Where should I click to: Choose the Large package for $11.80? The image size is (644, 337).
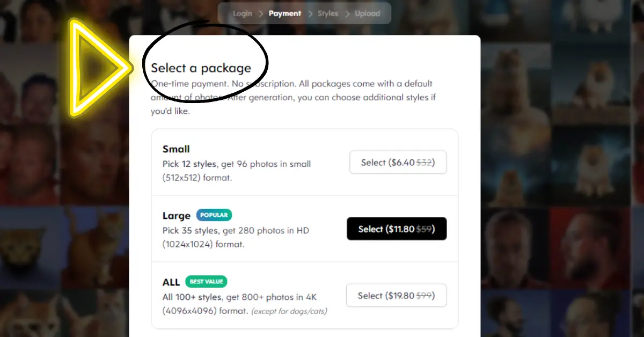[397, 229]
